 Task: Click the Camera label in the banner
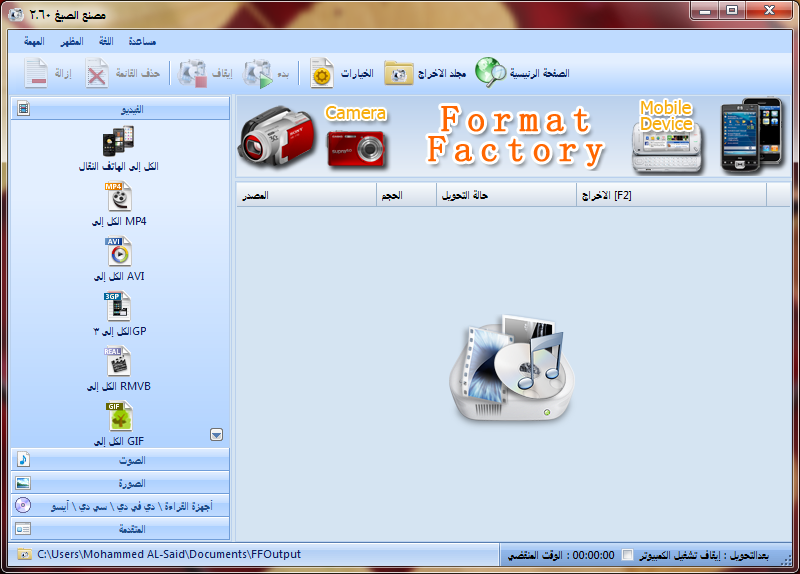tap(356, 113)
